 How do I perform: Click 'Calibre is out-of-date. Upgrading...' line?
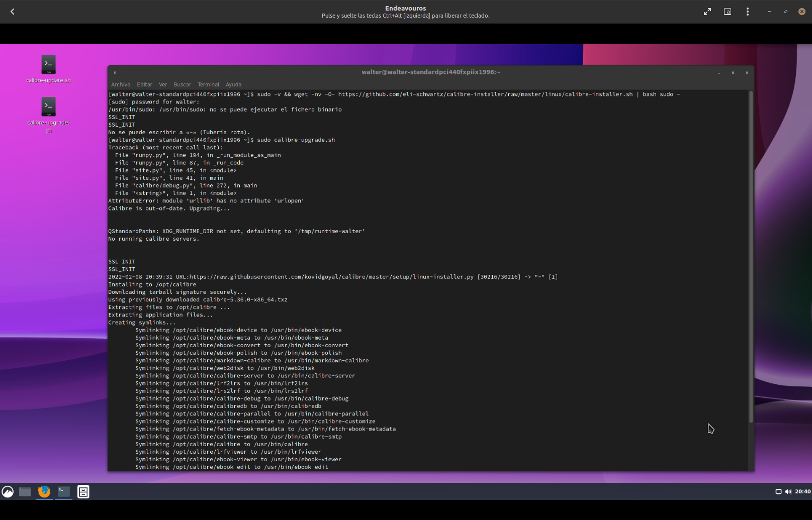tap(169, 209)
